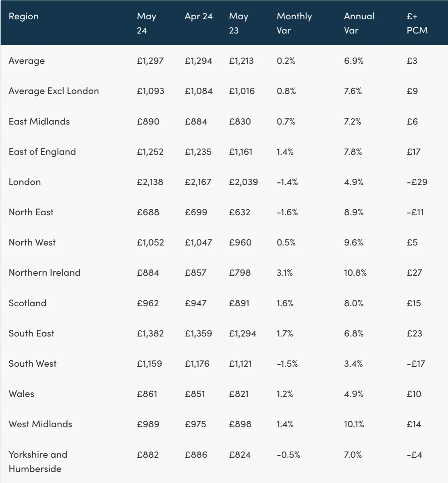Select the London region row label
Screen dimensions: 448x483
[x=25, y=182]
